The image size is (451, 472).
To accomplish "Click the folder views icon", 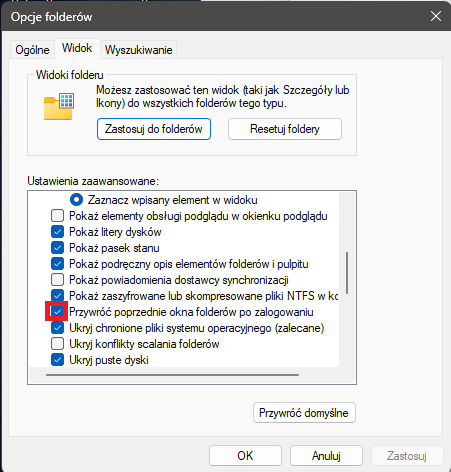I will point(59,106).
